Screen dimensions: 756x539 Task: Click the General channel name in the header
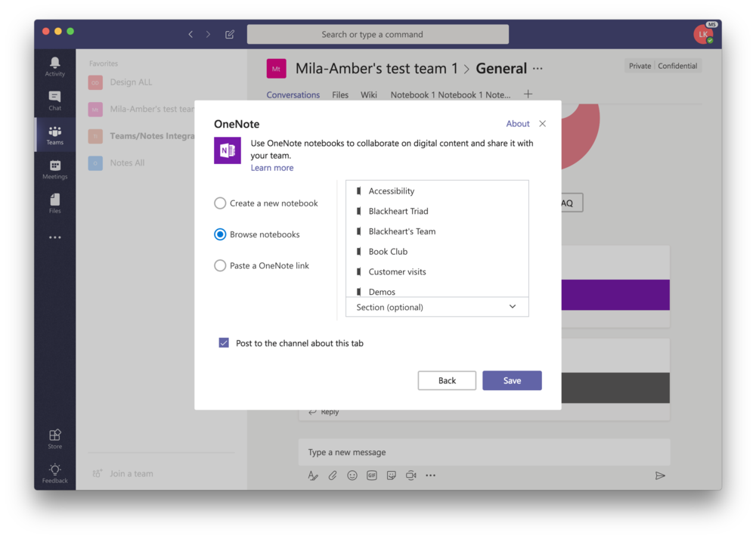pyautogui.click(x=501, y=69)
